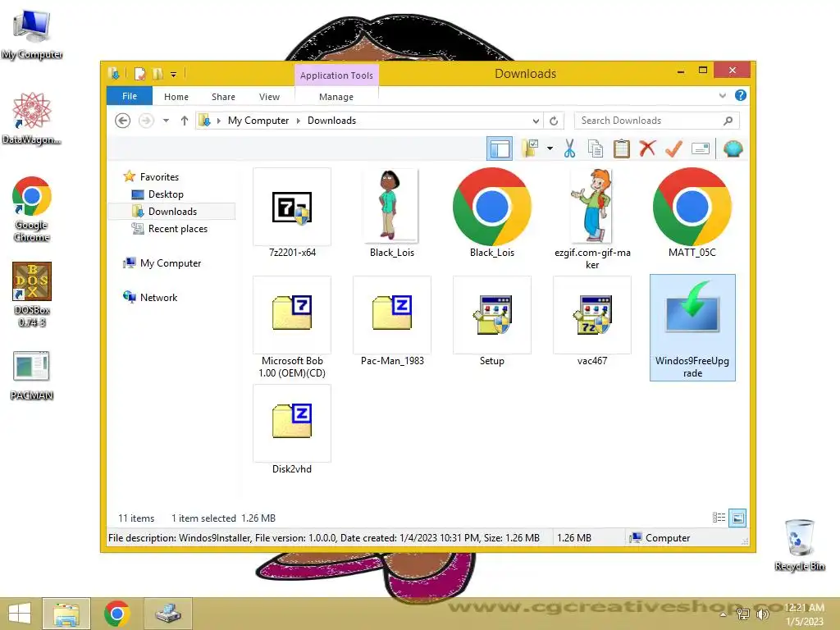Click the orange checkmark icon
Screen dimensions: 840x630
[x=673, y=148]
